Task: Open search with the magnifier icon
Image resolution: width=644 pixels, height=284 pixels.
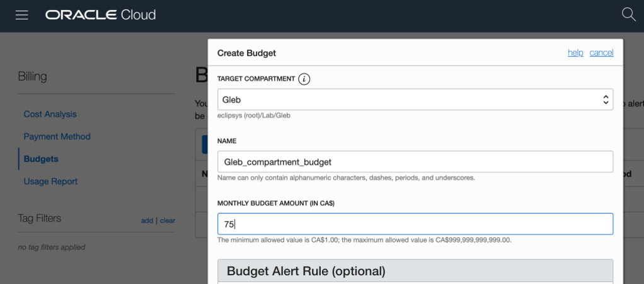Action: pos(628,14)
